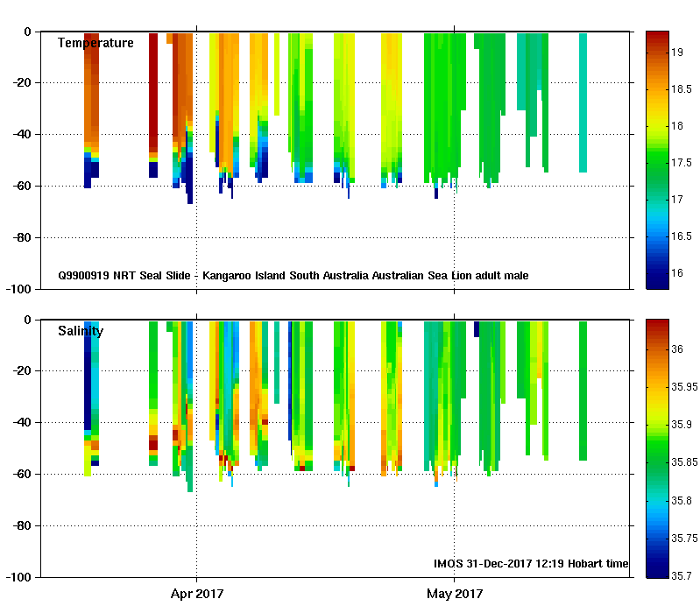Pick the 16 tick on temperature colorbar
The width and height of the screenshot is (700, 613).
677,272
